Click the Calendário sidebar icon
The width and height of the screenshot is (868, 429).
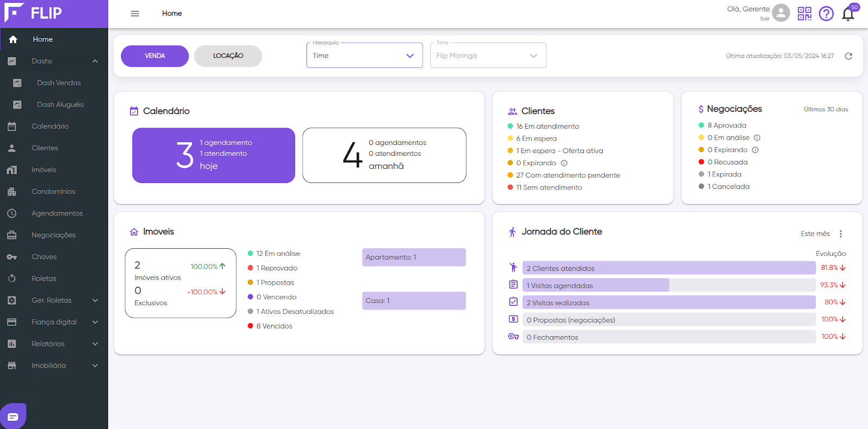(12, 127)
